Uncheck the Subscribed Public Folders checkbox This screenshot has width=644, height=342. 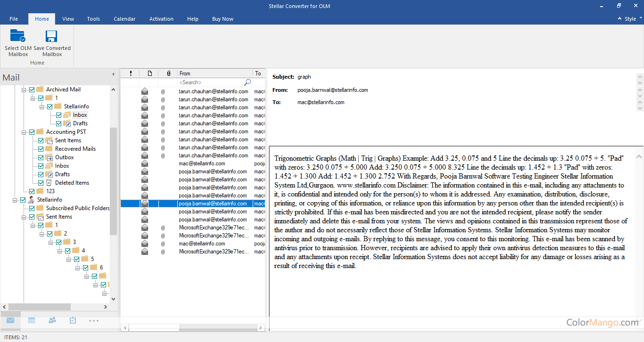point(32,208)
